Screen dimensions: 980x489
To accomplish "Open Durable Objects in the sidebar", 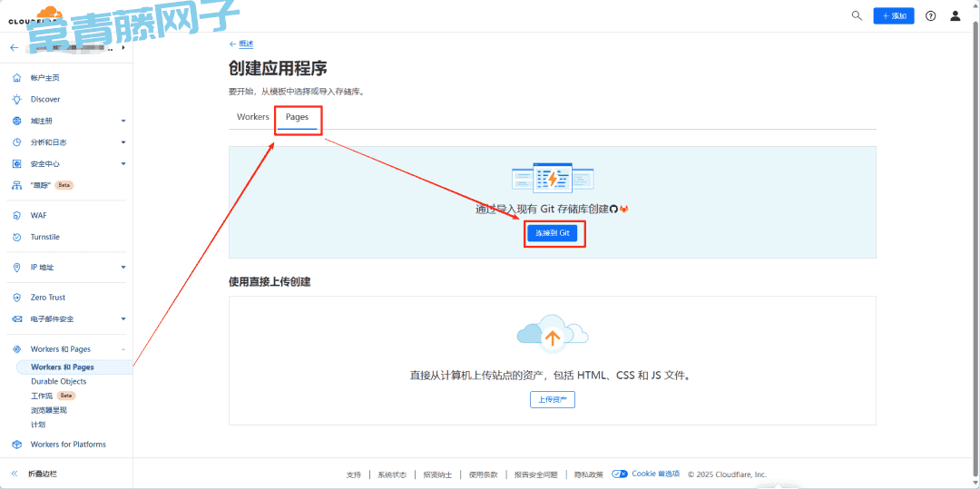I will [x=59, y=382].
